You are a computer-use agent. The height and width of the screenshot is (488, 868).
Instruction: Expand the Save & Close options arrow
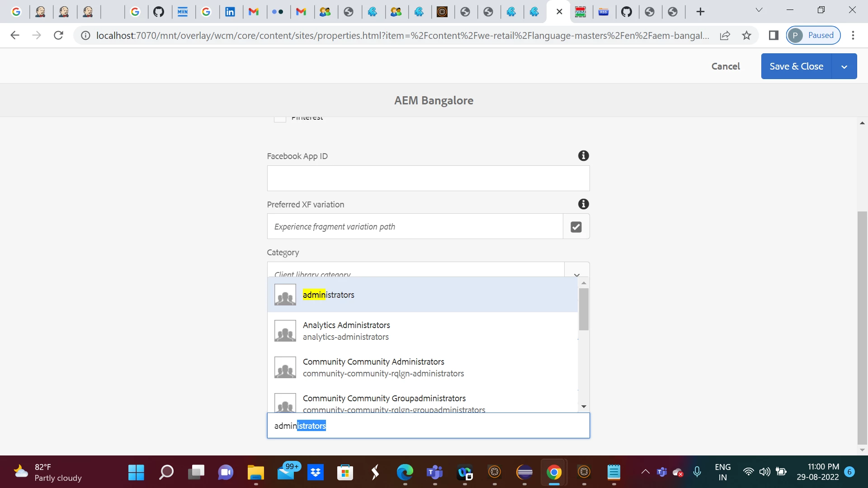pos(844,66)
